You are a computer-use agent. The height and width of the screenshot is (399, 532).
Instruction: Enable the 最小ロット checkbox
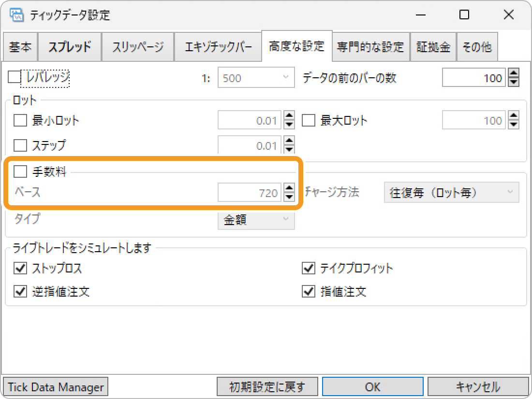(x=20, y=120)
